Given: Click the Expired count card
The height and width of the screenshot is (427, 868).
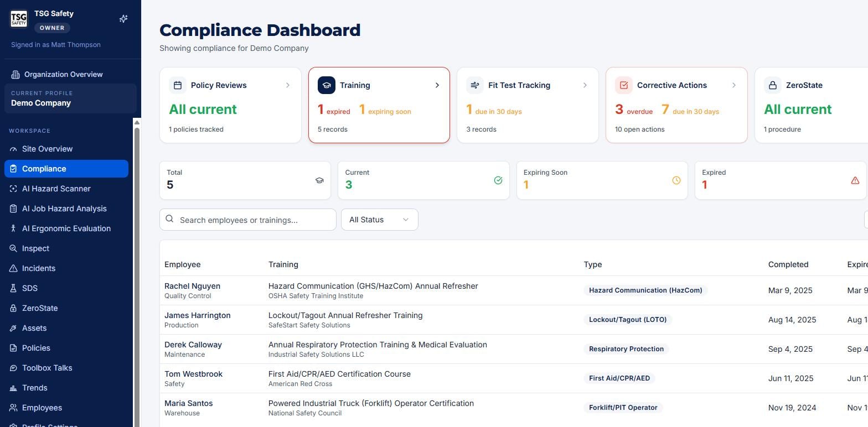Looking at the screenshot, I should (x=781, y=180).
